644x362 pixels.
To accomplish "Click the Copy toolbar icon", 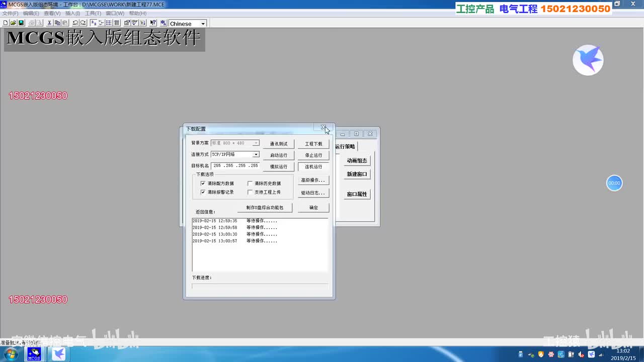I will coord(57,23).
